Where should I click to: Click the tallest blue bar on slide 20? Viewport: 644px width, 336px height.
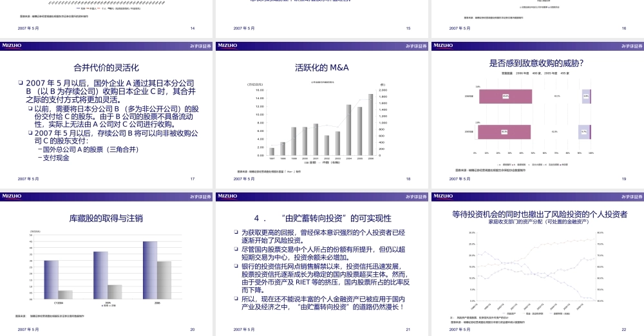pos(150,270)
